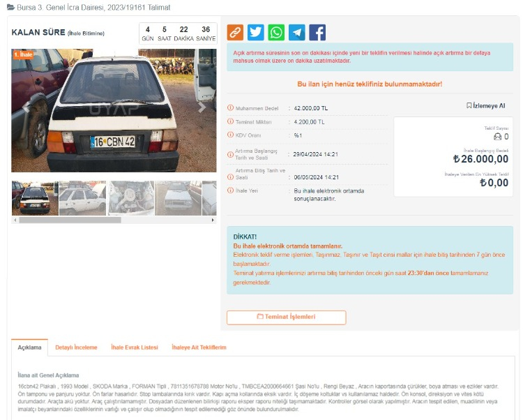Click the thumbnail strip horizontal scrollbar

point(70,220)
